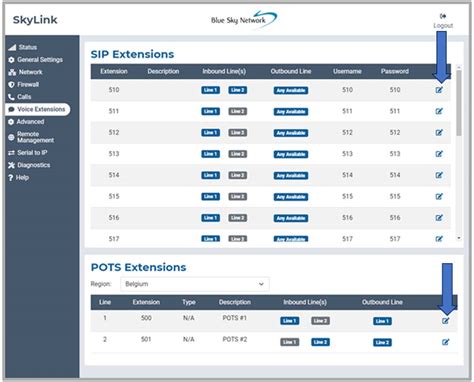Edit SIP extension 516
The height and width of the screenshot is (382, 474).
coord(439,218)
